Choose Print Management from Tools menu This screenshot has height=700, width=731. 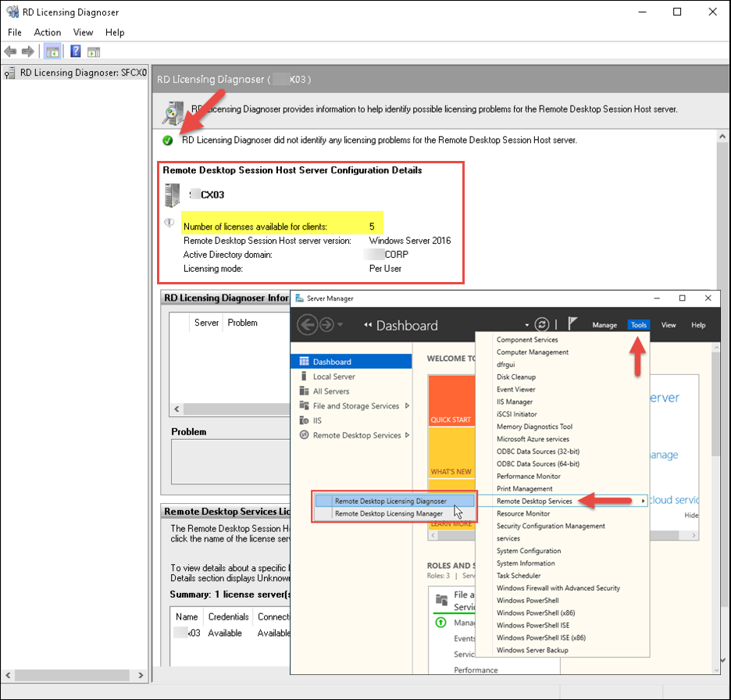click(525, 489)
